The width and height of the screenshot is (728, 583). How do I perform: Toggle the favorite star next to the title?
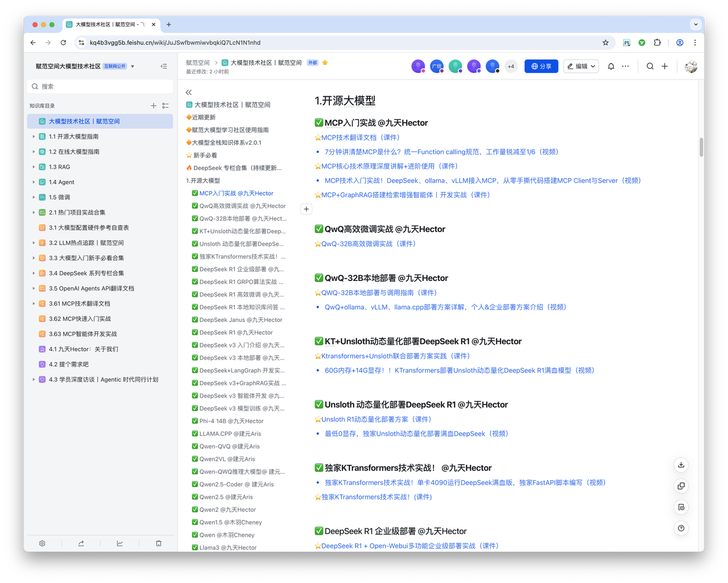[325, 63]
